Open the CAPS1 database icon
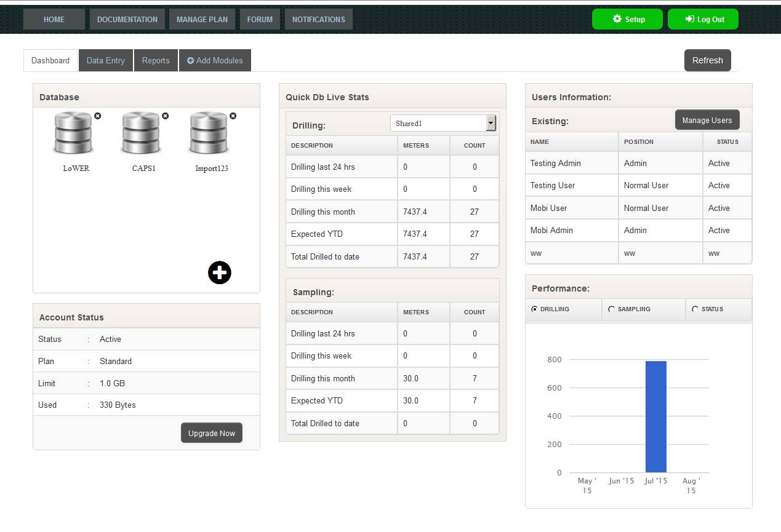 click(x=142, y=132)
